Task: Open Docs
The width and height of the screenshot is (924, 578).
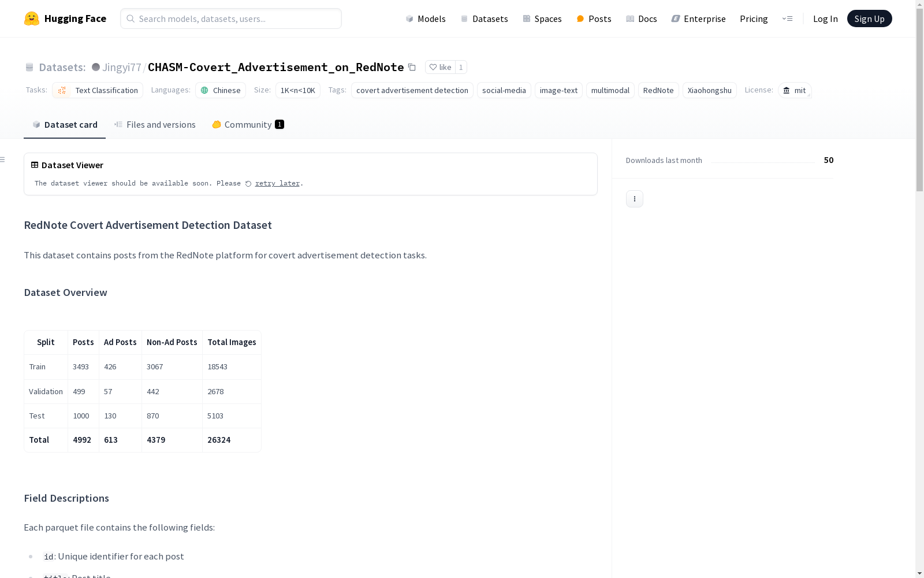Action: [642, 18]
